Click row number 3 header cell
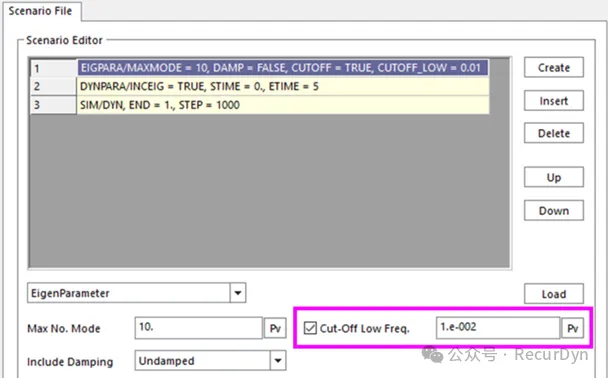 [53, 105]
